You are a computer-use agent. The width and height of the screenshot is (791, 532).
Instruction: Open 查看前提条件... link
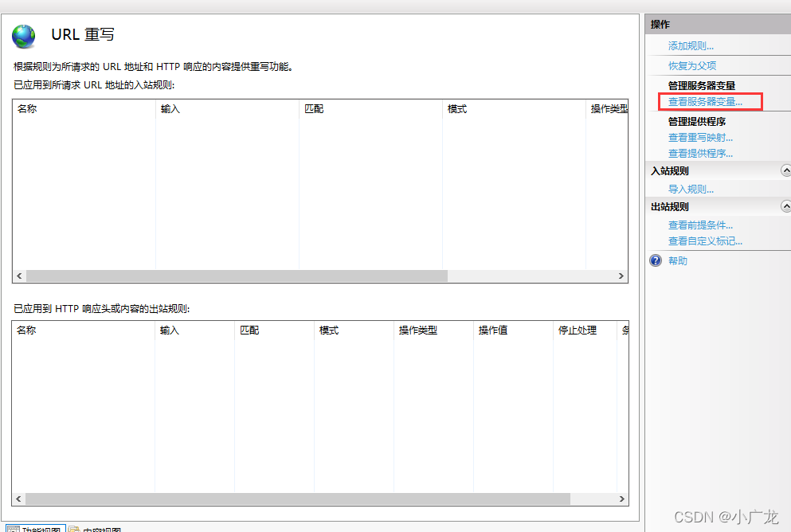[x=700, y=225]
